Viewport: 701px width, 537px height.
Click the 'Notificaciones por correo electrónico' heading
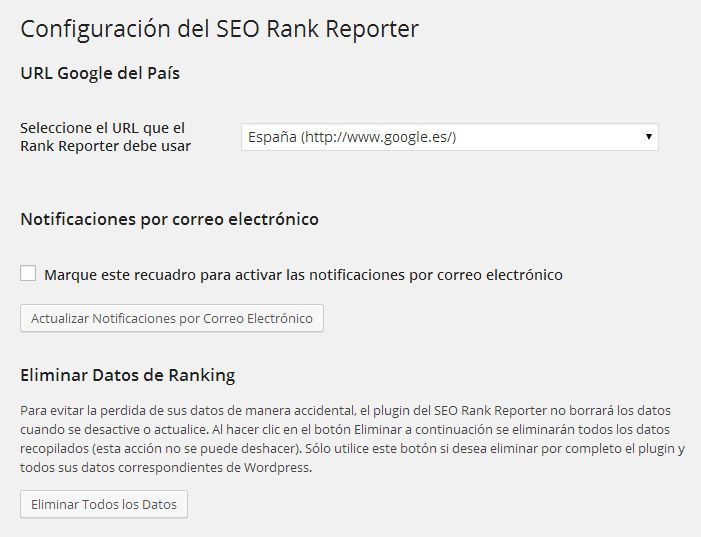pos(169,219)
